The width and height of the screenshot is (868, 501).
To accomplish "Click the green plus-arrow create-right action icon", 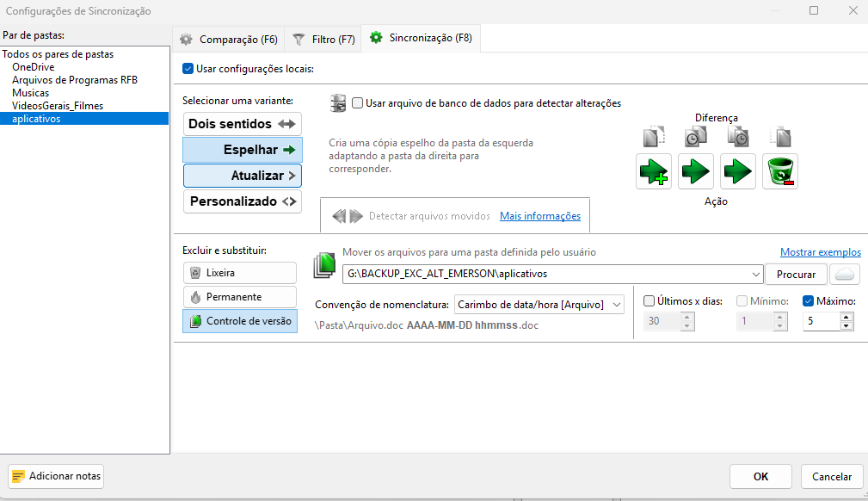I will [x=654, y=171].
